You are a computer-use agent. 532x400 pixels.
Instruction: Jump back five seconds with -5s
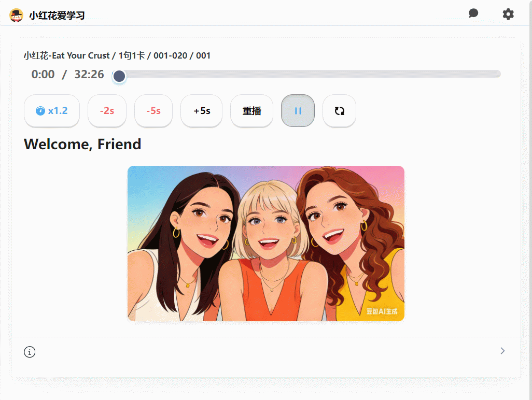point(153,111)
